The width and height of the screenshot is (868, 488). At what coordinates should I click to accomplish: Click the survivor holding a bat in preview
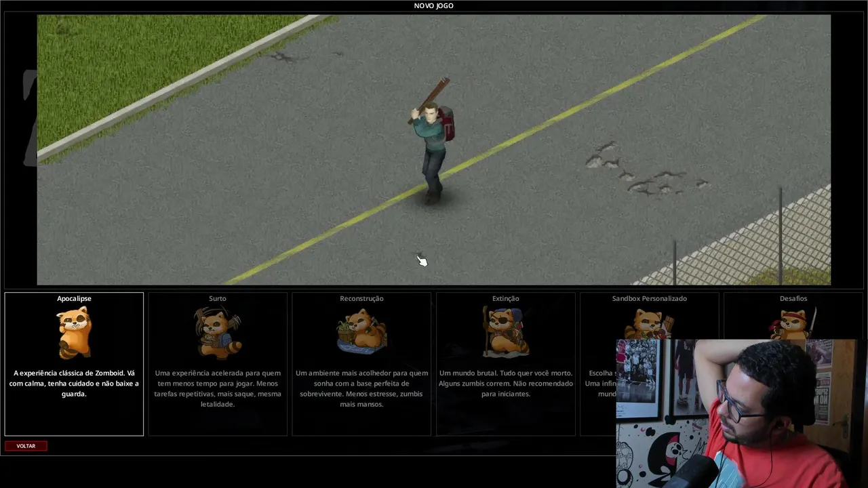pyautogui.click(x=432, y=140)
